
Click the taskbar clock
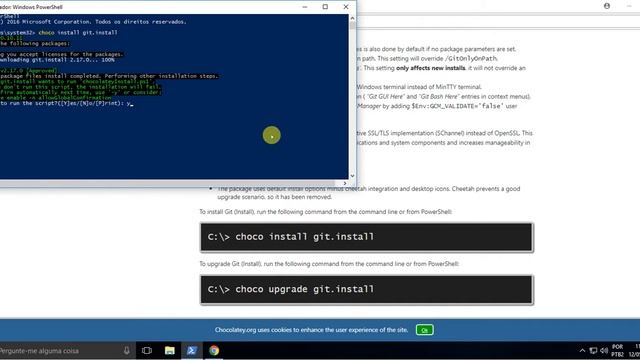634,351
